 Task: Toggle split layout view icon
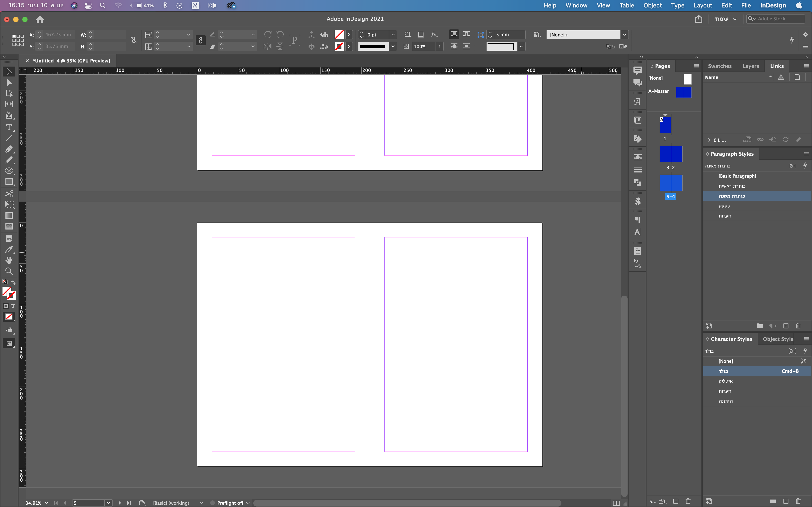click(616, 503)
